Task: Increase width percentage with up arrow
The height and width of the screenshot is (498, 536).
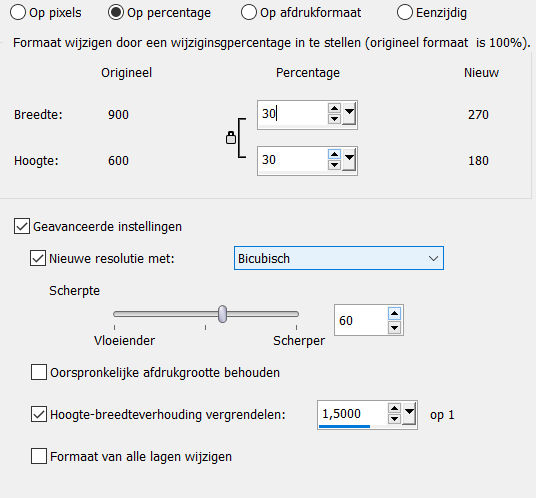Action: pos(334,108)
